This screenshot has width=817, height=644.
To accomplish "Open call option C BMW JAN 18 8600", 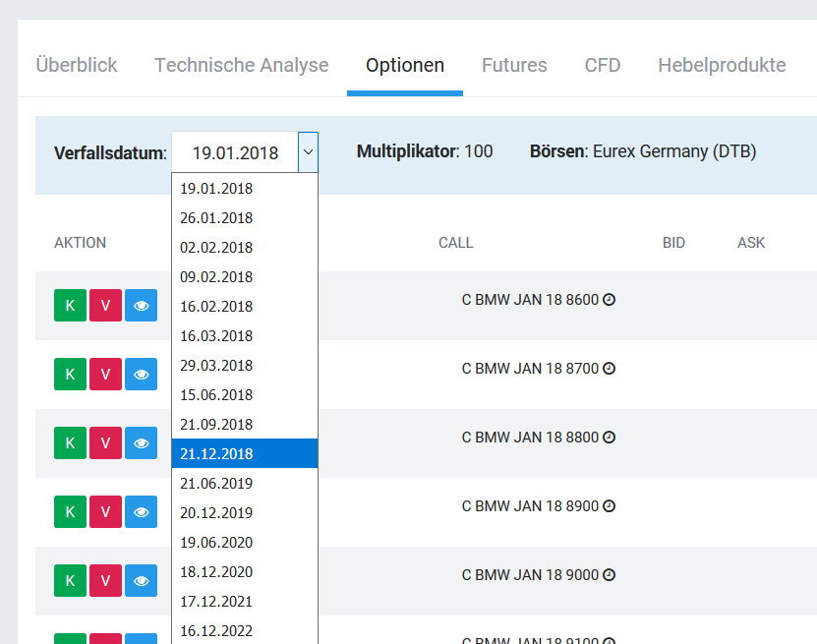I will pos(530,300).
